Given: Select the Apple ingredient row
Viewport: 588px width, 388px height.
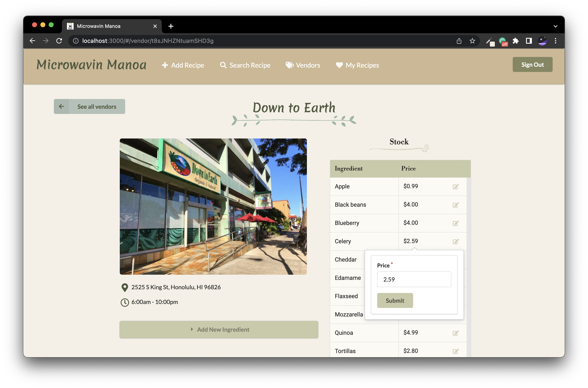Looking at the screenshot, I should pos(398,187).
